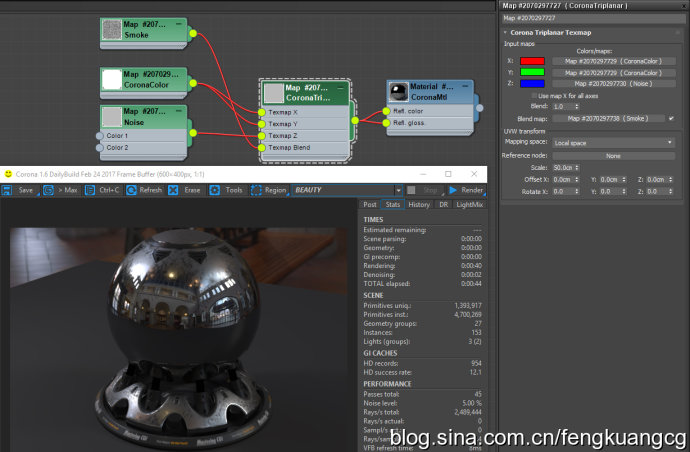Click the Corona smiley icon in the title bar
This screenshot has height=452, width=690.
[8, 174]
